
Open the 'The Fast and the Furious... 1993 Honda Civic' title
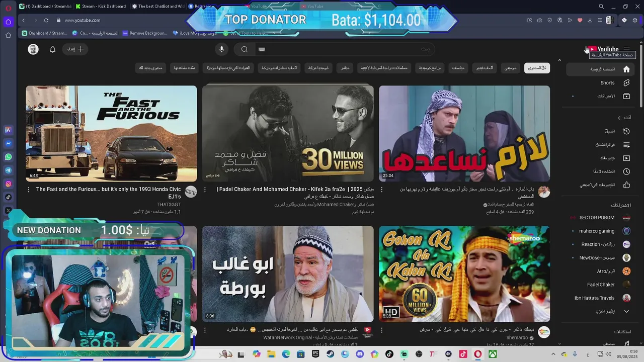tap(109, 193)
